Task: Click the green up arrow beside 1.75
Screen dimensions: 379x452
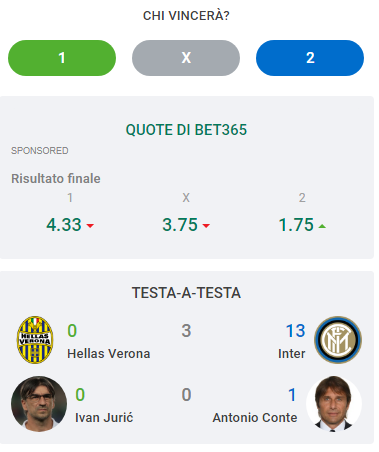Action: (x=322, y=226)
